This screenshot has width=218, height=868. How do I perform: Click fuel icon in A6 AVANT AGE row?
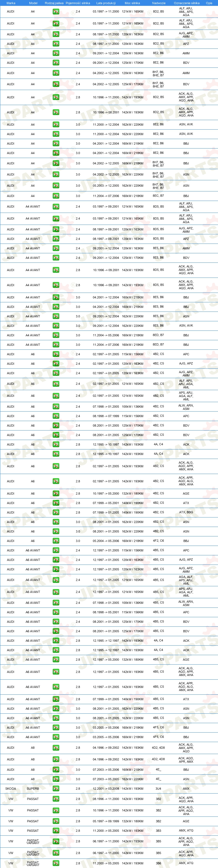tap(56, 660)
